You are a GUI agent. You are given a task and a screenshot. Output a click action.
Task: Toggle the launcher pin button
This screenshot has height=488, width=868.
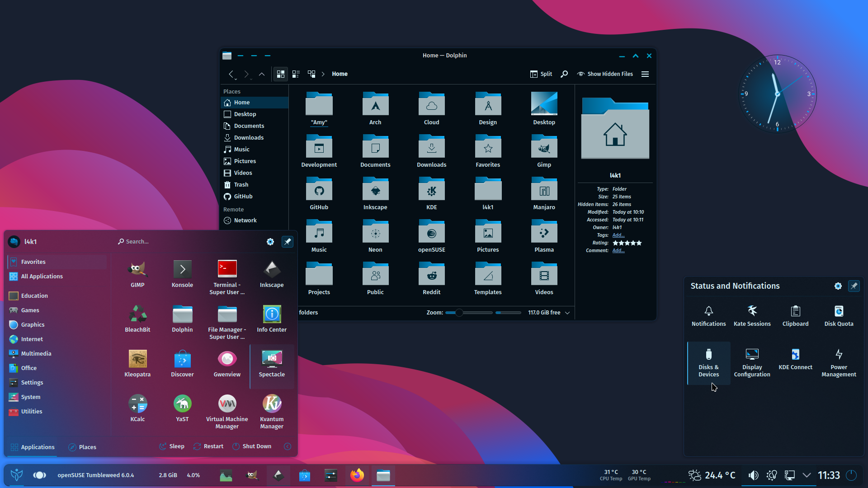click(x=288, y=242)
